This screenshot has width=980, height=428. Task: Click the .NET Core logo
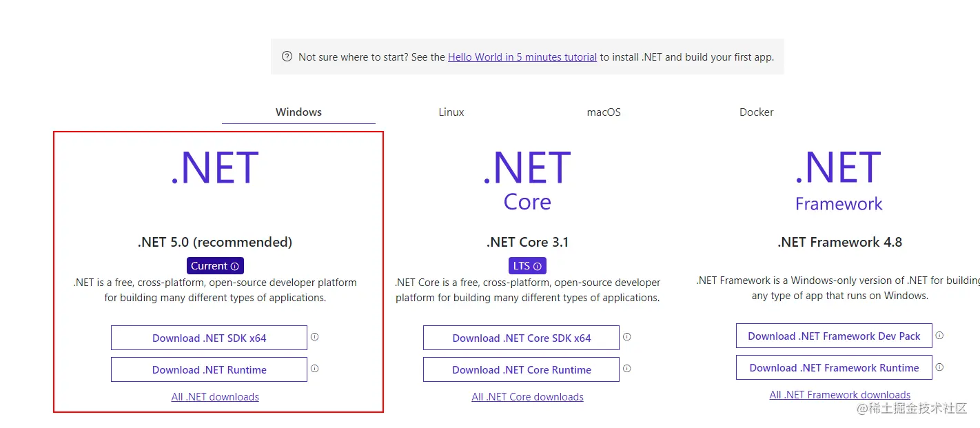pos(527,180)
